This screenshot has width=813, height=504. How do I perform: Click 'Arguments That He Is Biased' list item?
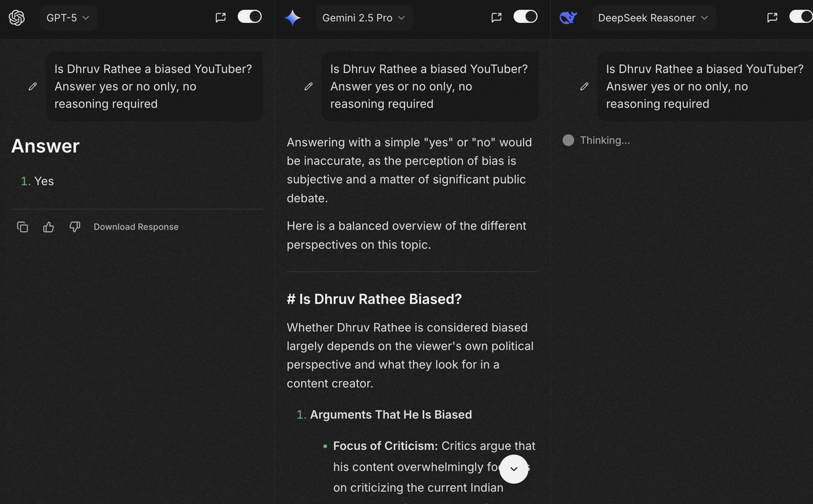(x=391, y=415)
